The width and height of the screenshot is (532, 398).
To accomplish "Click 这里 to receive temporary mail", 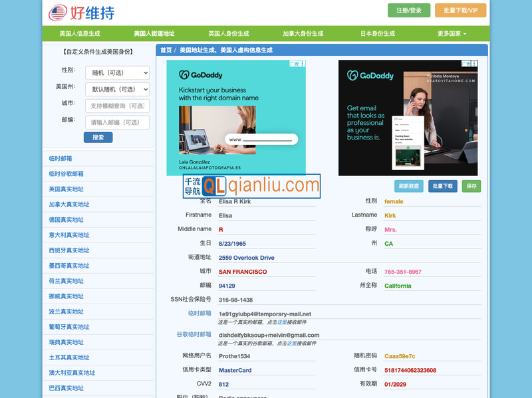I will point(282,321).
